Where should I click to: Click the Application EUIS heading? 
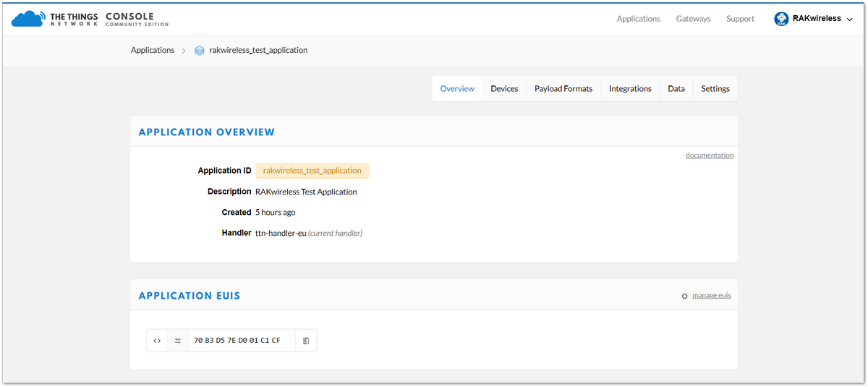[x=190, y=296]
